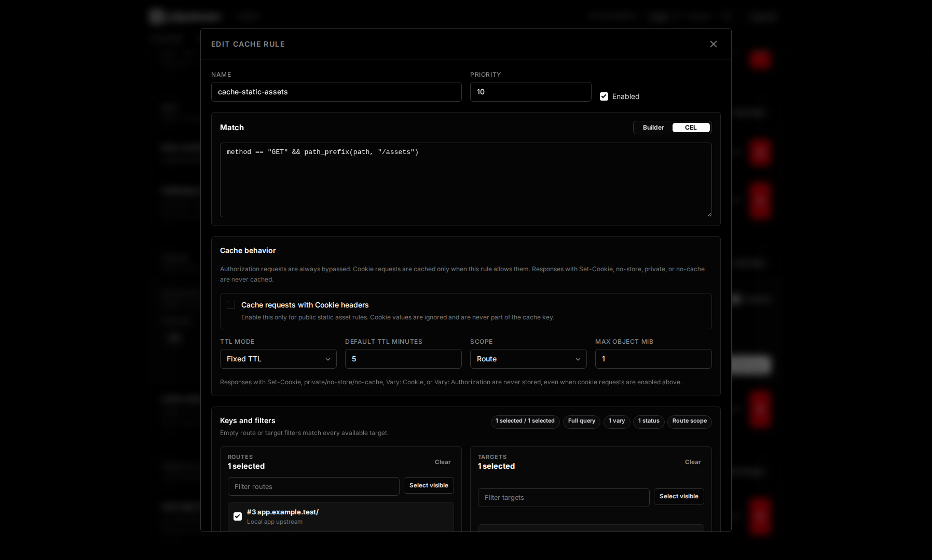Click the 'Cache behavior' heading

point(248,250)
